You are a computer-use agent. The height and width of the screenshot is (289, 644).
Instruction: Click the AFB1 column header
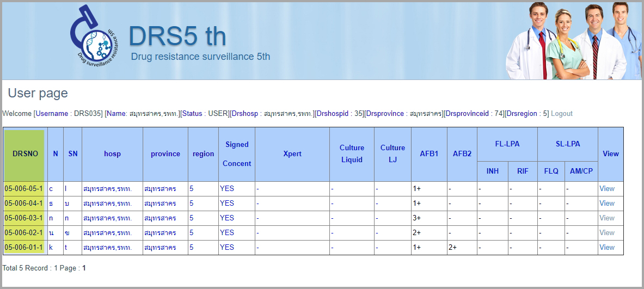click(x=429, y=154)
